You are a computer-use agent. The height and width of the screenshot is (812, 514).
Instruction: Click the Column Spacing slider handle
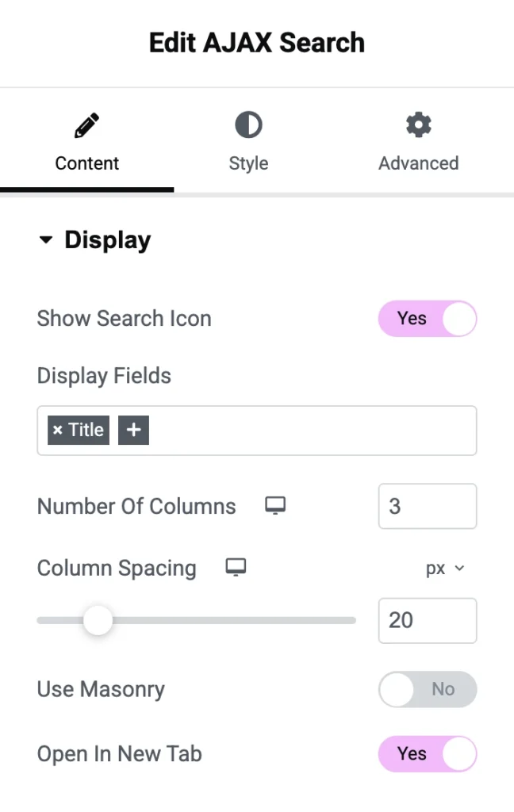click(x=98, y=620)
